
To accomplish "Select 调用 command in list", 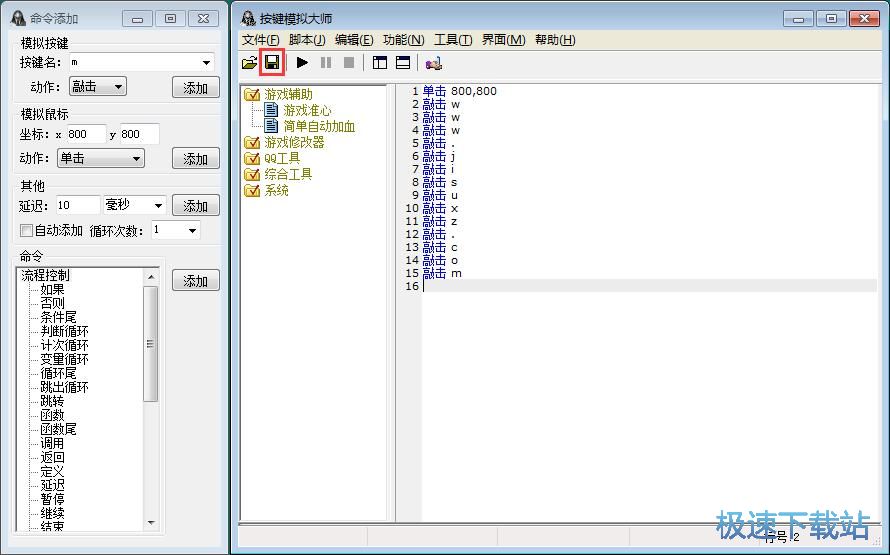I will pyautogui.click(x=52, y=443).
